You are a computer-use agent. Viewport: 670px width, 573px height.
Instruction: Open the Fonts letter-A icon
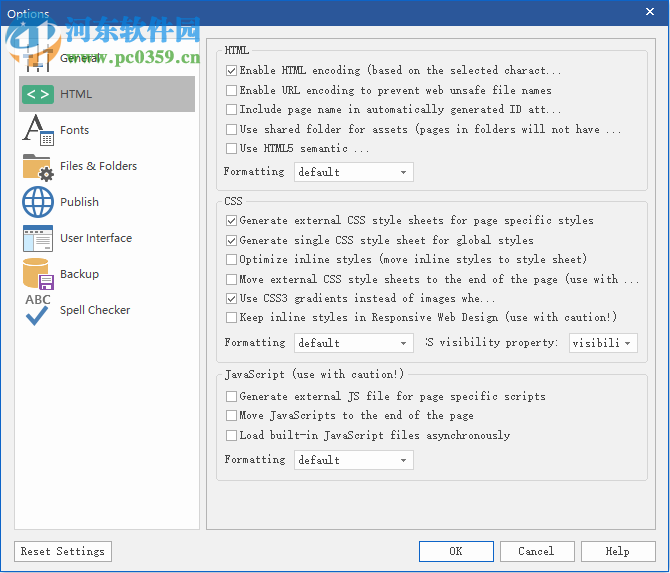point(38,130)
